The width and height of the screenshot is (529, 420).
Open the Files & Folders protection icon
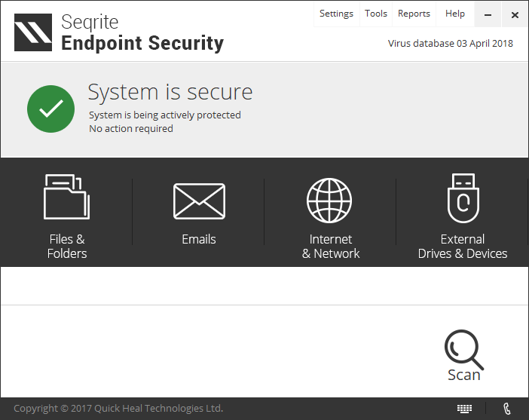(66, 197)
